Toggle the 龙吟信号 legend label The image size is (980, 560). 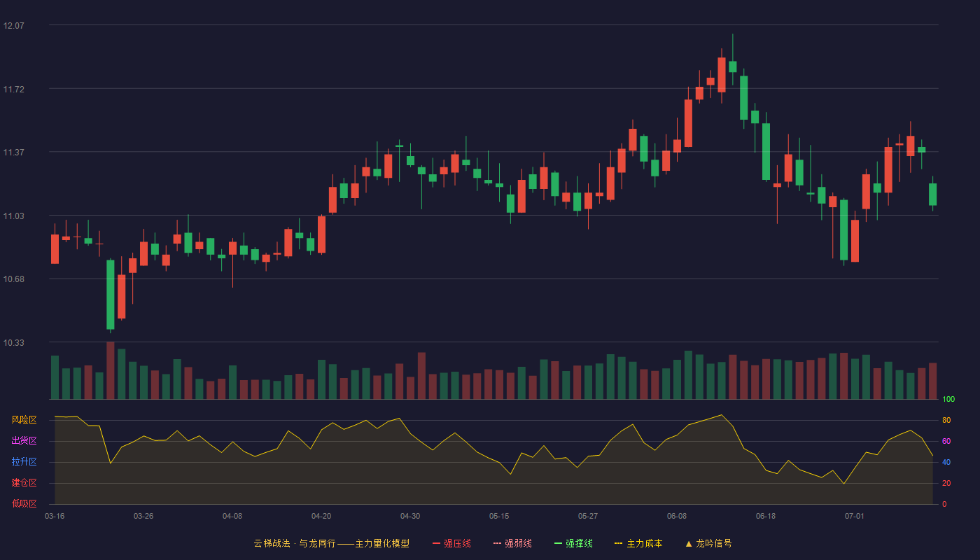point(714,543)
